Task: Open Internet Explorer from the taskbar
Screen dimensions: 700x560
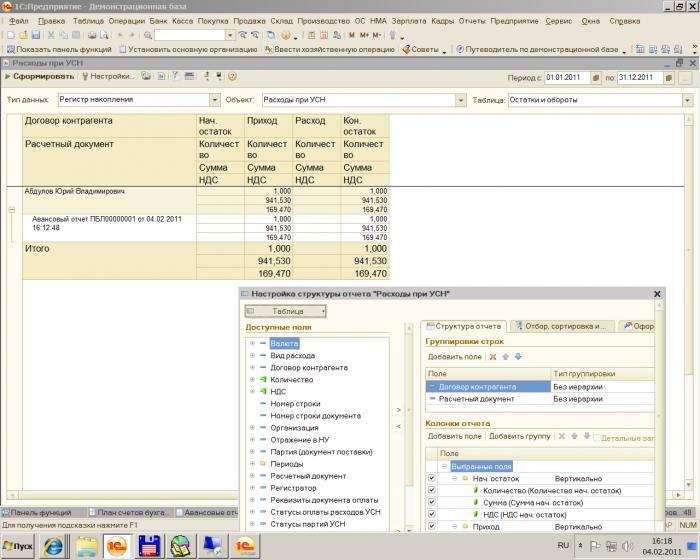Action: tap(54, 546)
